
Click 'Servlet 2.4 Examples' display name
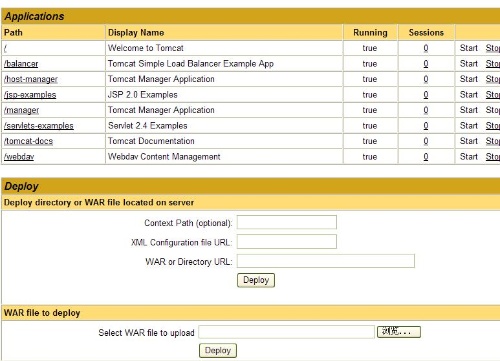(147, 126)
